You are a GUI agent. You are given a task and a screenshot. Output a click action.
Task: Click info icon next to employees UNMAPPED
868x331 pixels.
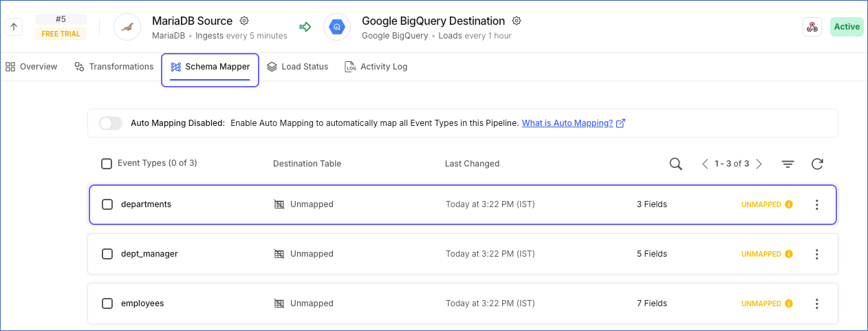(x=789, y=303)
